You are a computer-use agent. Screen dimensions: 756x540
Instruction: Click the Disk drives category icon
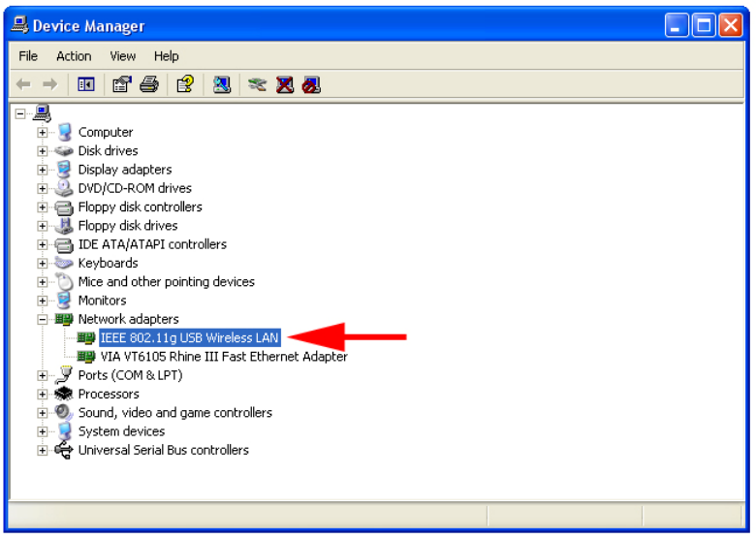click(64, 151)
